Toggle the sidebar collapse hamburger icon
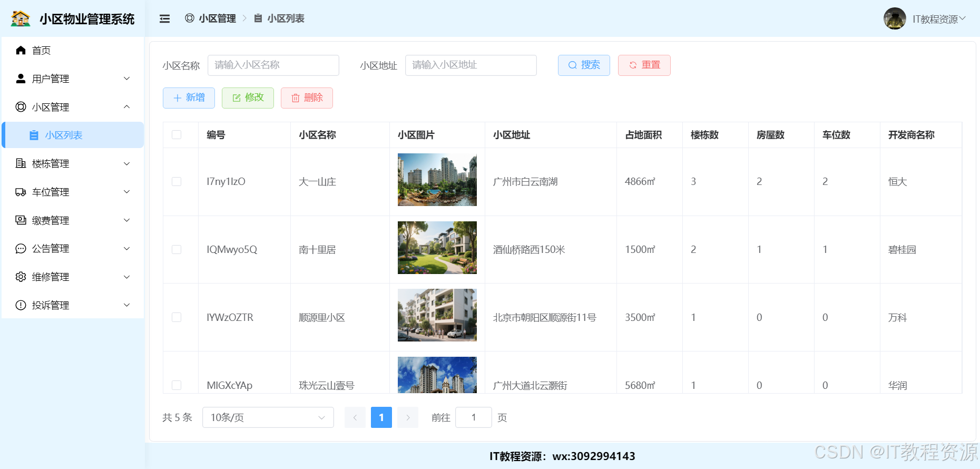 click(x=165, y=19)
